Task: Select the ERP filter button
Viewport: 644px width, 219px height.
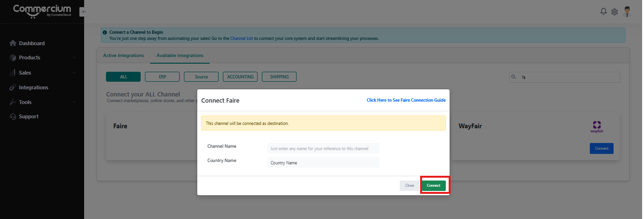Action: pyautogui.click(x=162, y=77)
